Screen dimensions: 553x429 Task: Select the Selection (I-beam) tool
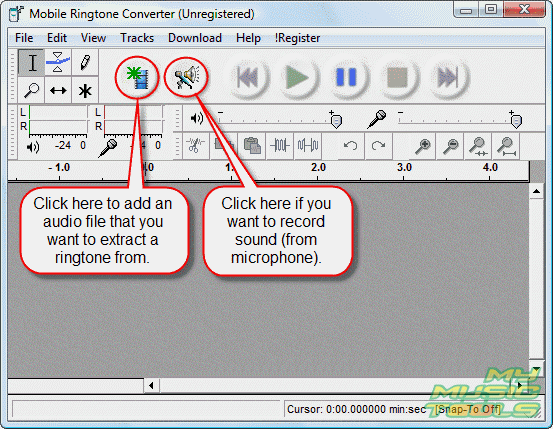[x=31, y=62]
